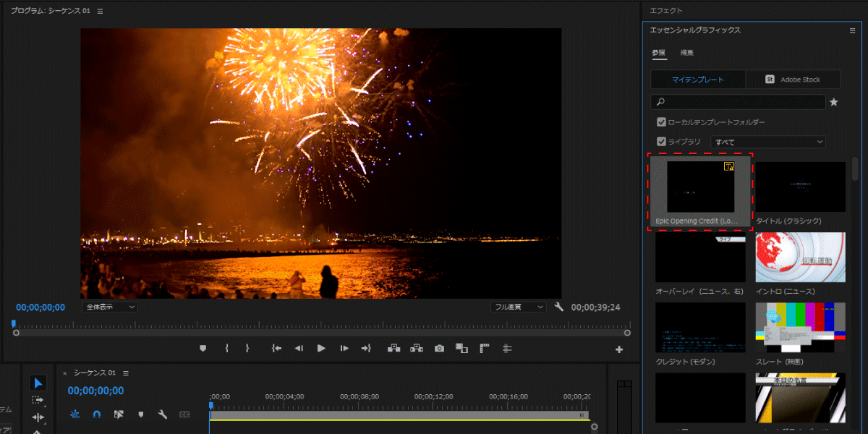
Task: Open Program monitor settings wrench
Action: tap(558, 307)
